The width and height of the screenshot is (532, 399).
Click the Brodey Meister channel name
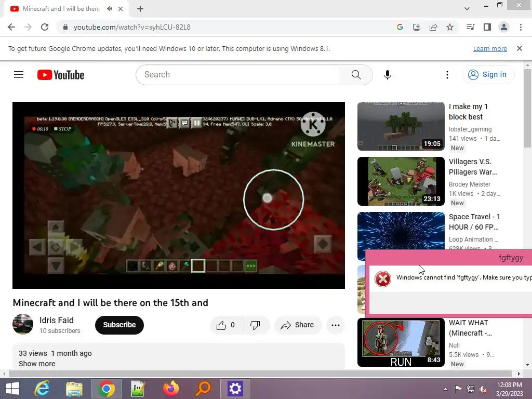click(x=470, y=184)
